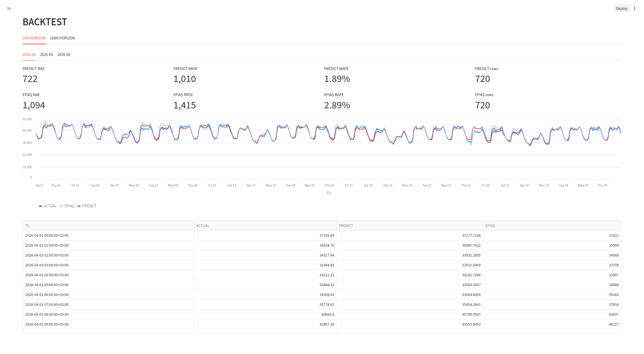
Task: Click PREDICT value 35087.7422
Action: tap(410, 245)
